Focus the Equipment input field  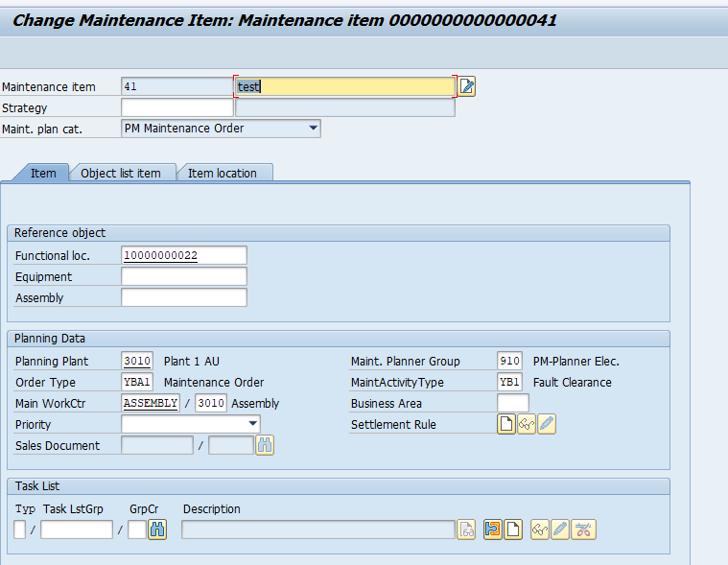click(184, 276)
